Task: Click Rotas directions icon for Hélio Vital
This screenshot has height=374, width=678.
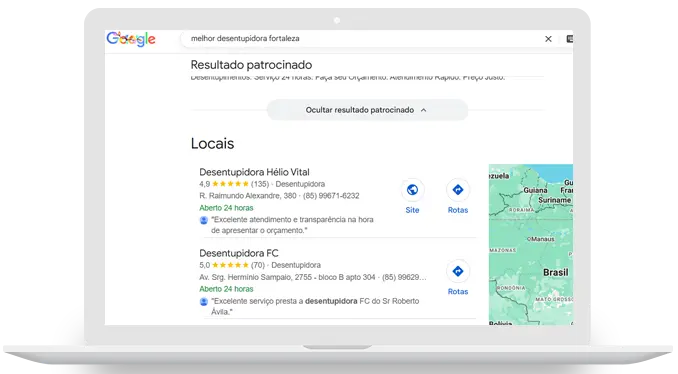Action: (457, 190)
